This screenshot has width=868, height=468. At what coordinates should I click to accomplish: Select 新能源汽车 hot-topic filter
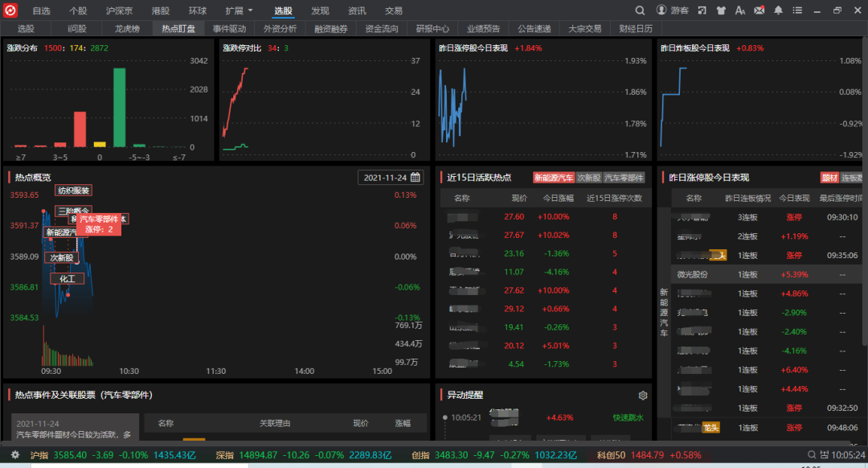554,178
